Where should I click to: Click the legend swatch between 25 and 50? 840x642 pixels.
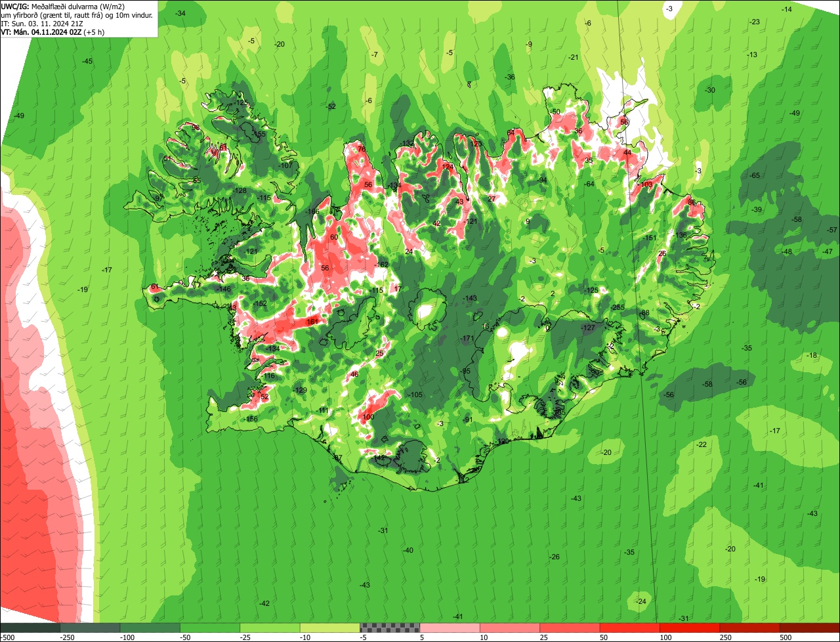click(570, 627)
